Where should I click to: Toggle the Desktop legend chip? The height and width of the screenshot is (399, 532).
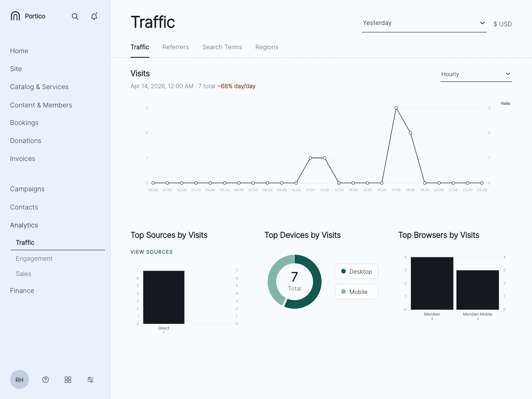pyautogui.click(x=356, y=271)
